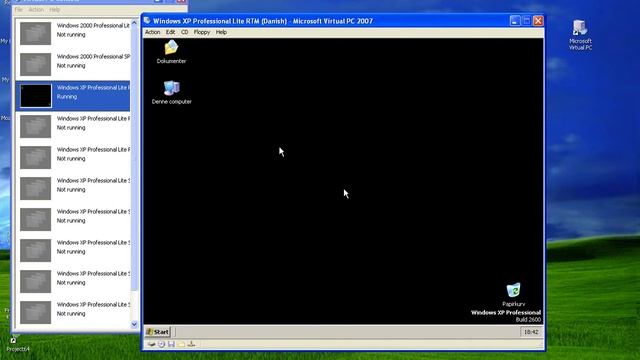Click the guest Start button
Screen dimensions: 640x360
pyautogui.click(x=158, y=332)
